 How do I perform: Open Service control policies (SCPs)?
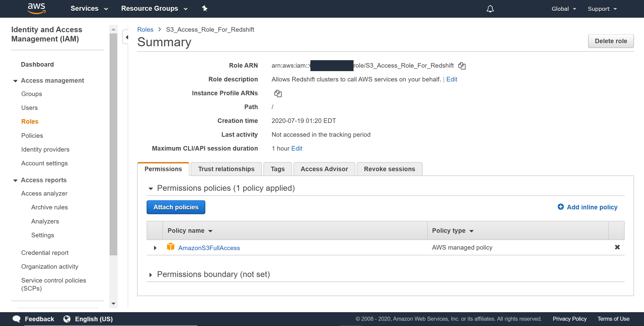[53, 284]
